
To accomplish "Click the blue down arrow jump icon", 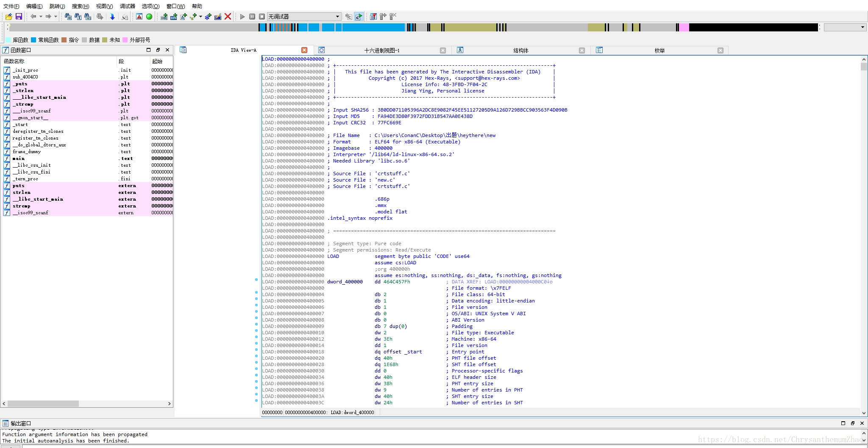I will 112,17.
